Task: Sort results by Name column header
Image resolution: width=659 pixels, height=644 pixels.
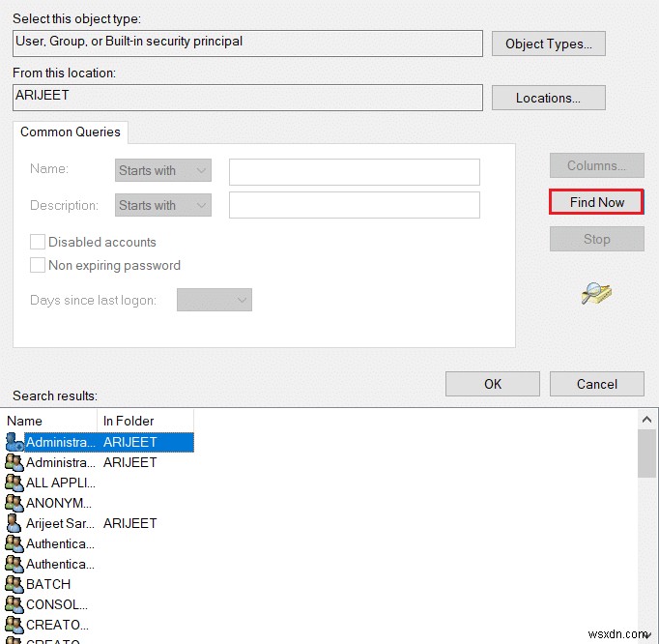Action: (50, 421)
